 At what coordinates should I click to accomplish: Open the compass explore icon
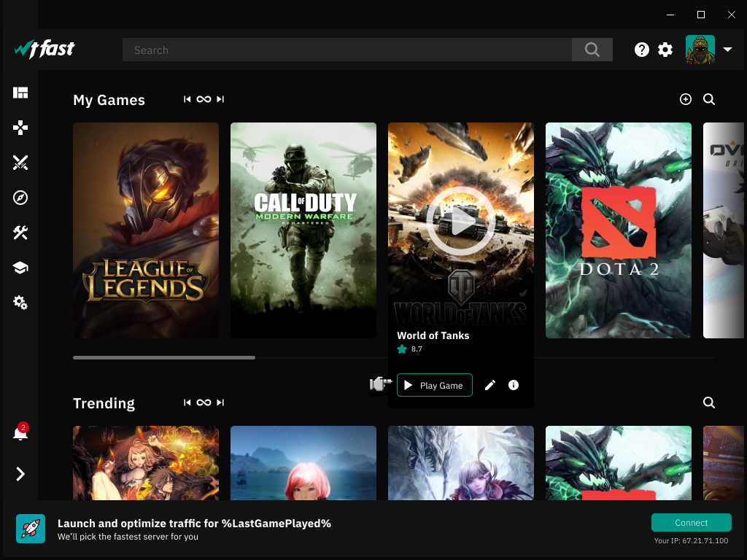click(20, 198)
